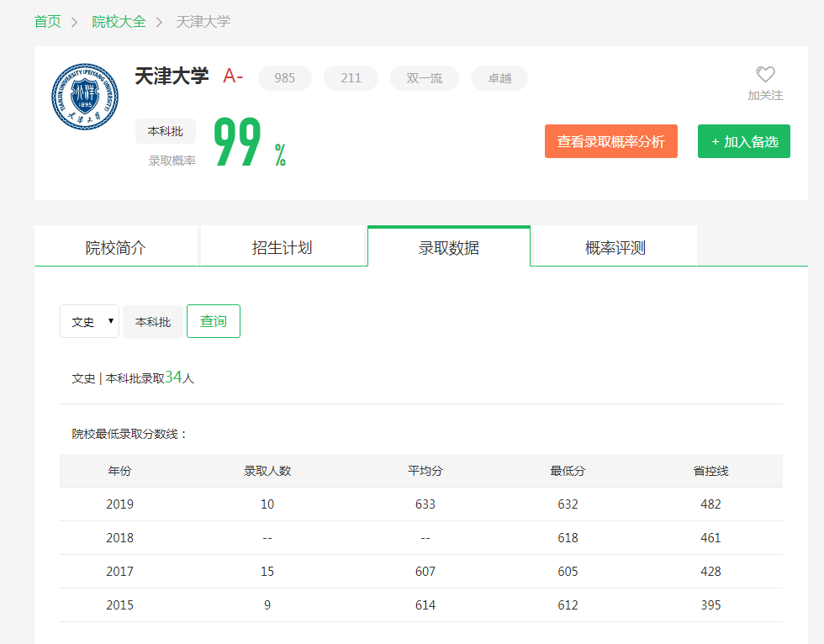Click the 天津大学 university title heading
The width and height of the screenshot is (824, 644).
tap(172, 77)
